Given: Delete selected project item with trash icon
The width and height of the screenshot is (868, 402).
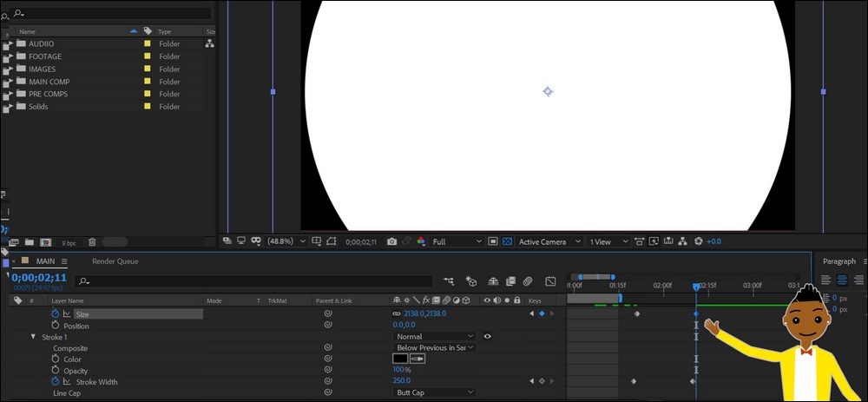Looking at the screenshot, I should tap(92, 242).
